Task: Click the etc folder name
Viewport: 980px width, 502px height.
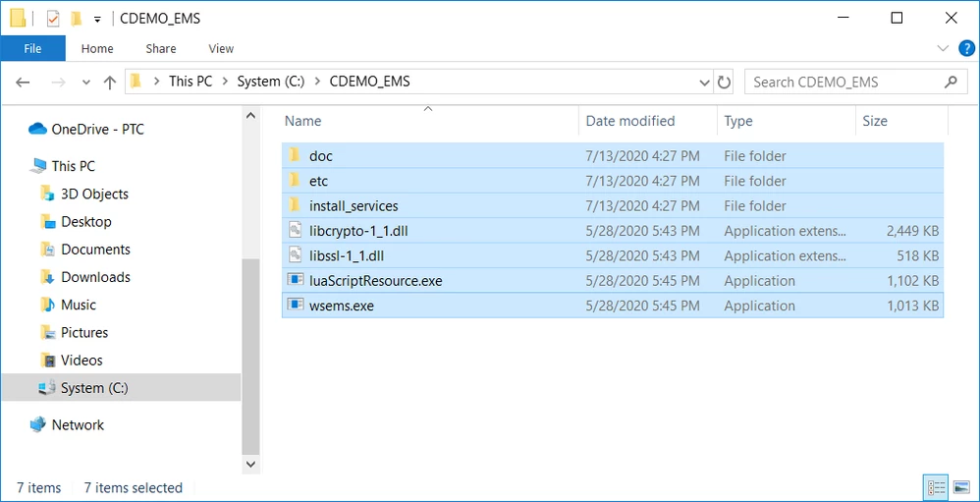Action: pyautogui.click(x=318, y=181)
